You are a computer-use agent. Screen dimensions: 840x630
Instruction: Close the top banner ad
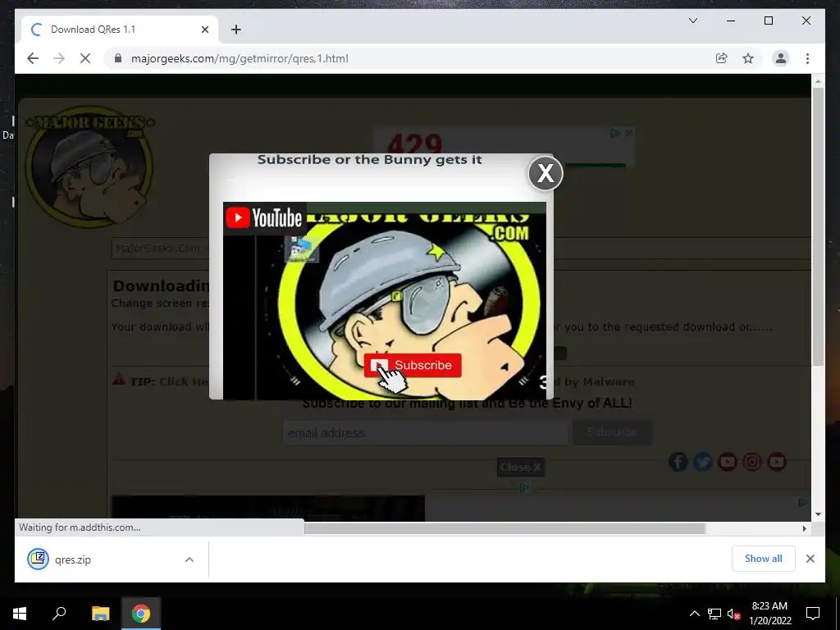click(x=628, y=133)
